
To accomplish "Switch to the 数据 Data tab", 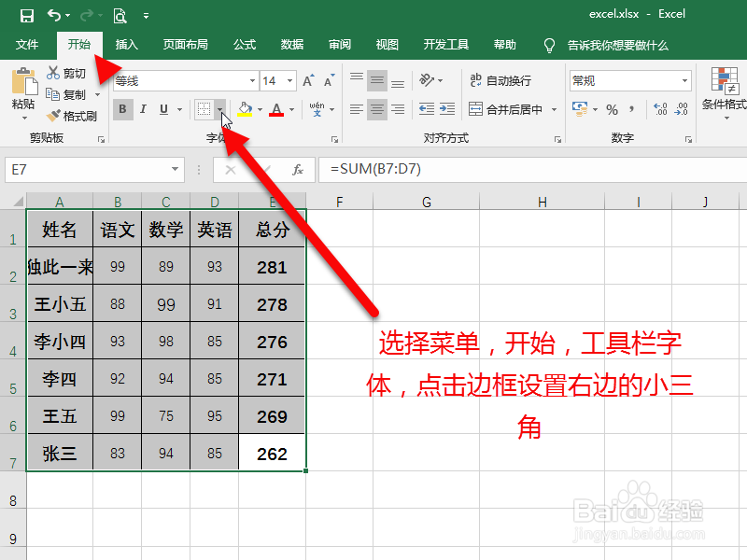I will (x=292, y=45).
